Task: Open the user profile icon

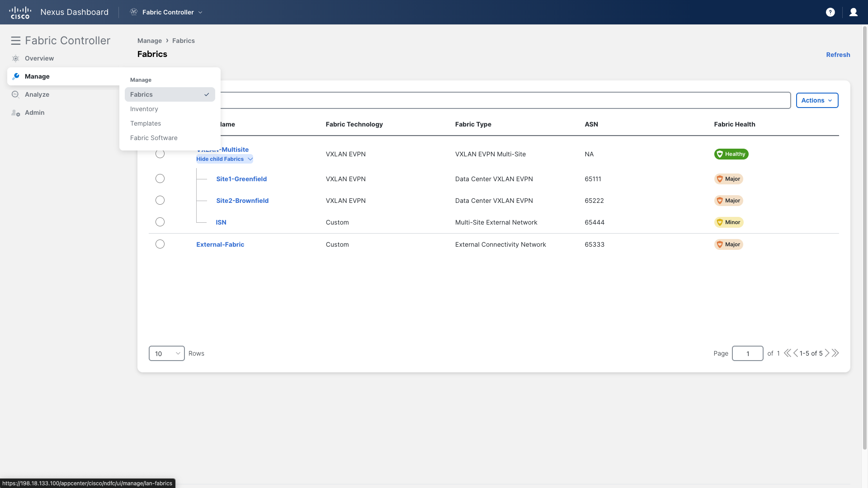Action: pos(854,12)
